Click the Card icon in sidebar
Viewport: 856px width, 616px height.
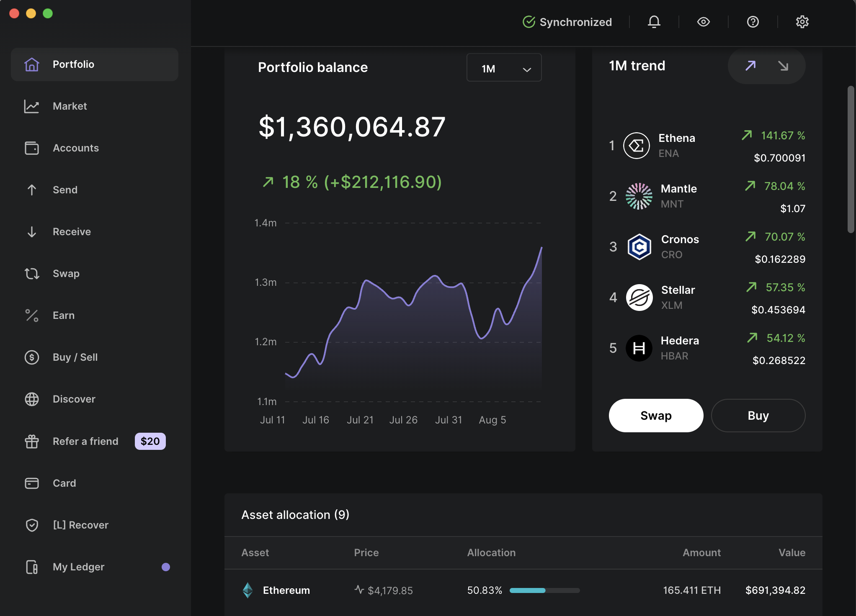tap(32, 483)
